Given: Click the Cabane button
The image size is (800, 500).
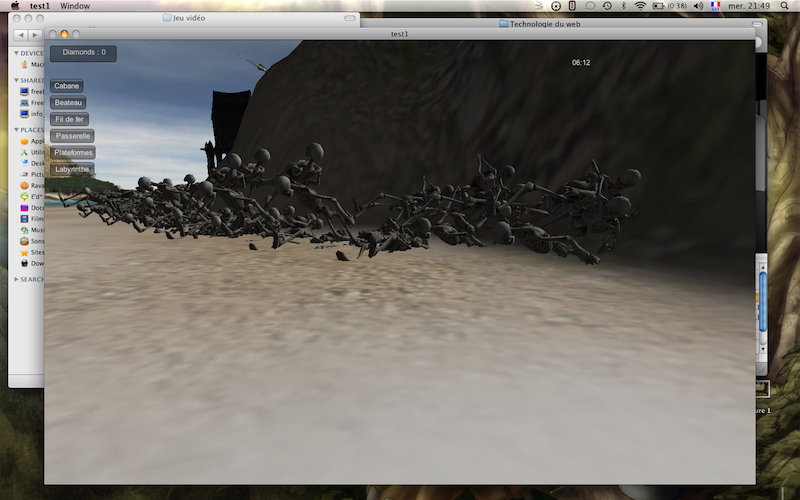Looking at the screenshot, I should 67,86.
